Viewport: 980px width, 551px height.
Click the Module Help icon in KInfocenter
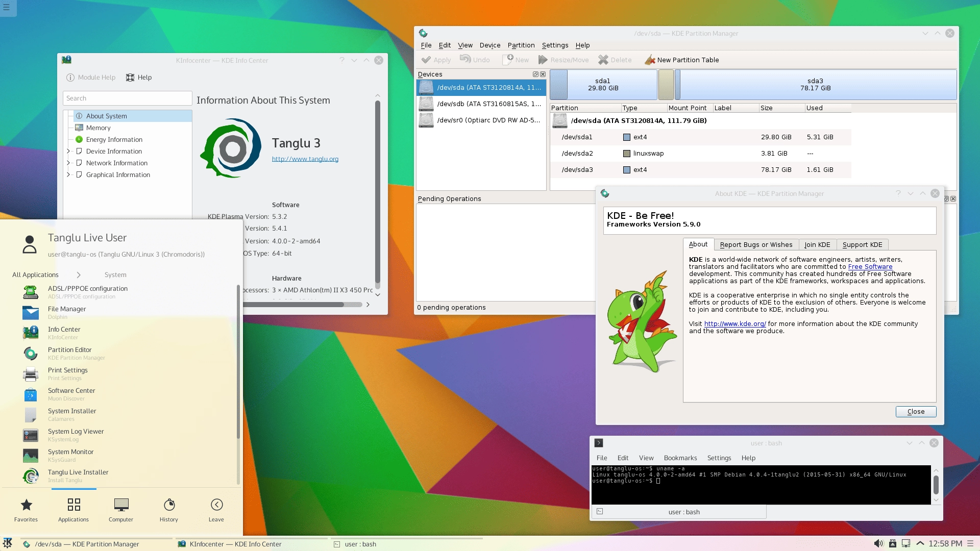click(70, 78)
